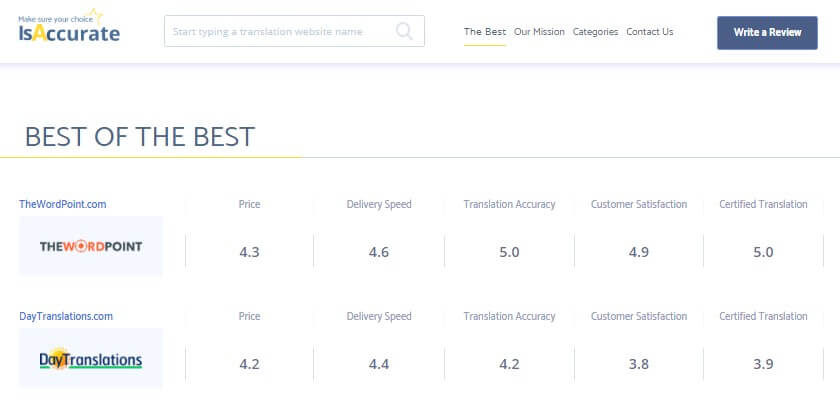Click the DayTranslations logo thumbnail
The image size is (840, 420).
[91, 358]
